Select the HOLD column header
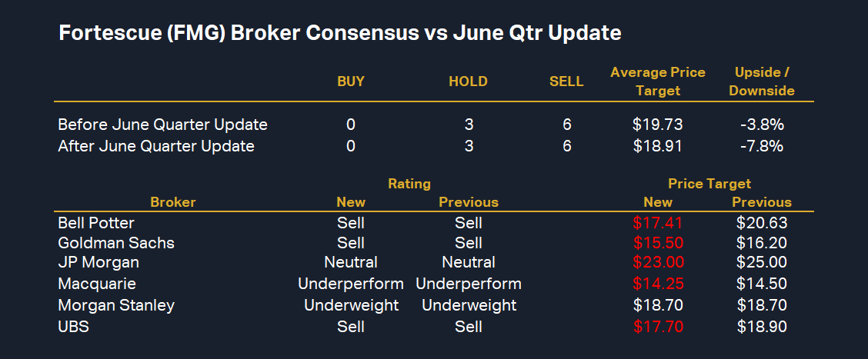This screenshot has width=868, height=359. pos(468,81)
